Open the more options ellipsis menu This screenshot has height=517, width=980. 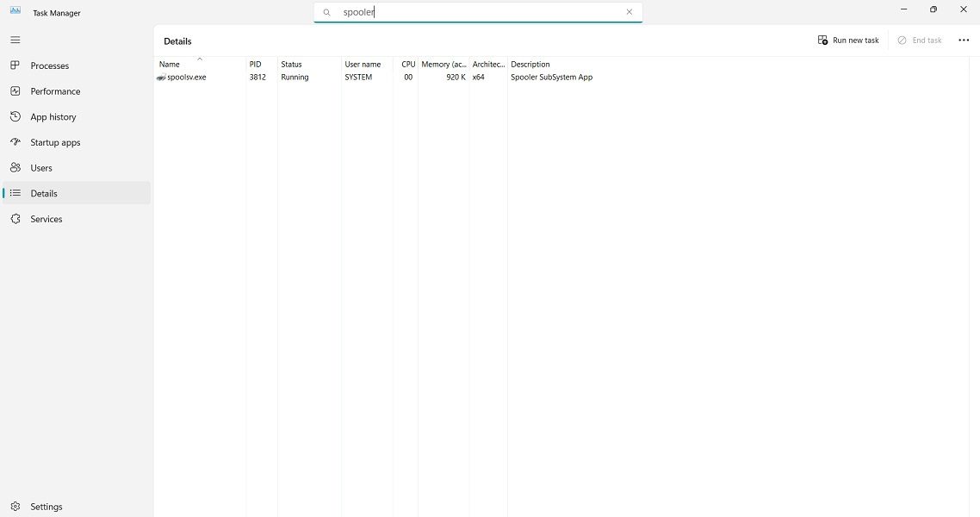964,40
